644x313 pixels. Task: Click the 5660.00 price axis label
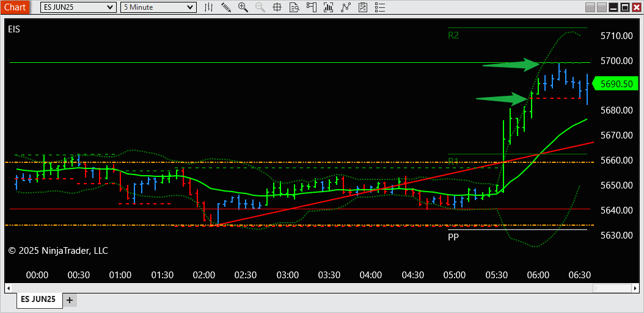point(617,160)
